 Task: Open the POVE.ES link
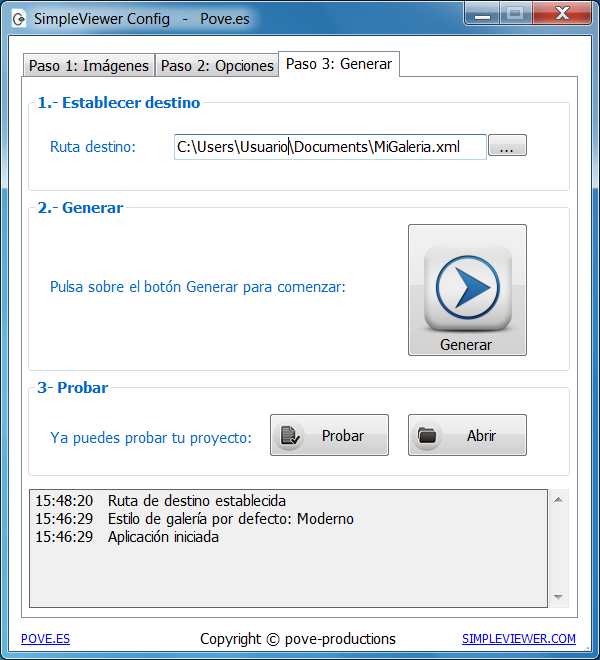45,639
